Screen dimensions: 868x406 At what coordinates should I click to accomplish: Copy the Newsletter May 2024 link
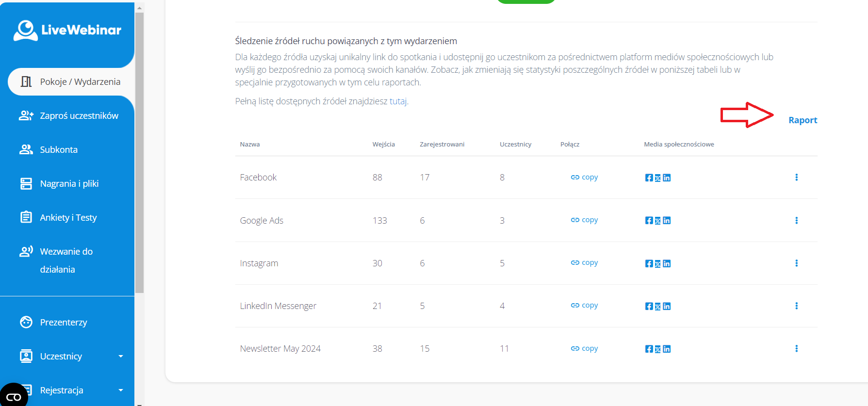[584, 349]
